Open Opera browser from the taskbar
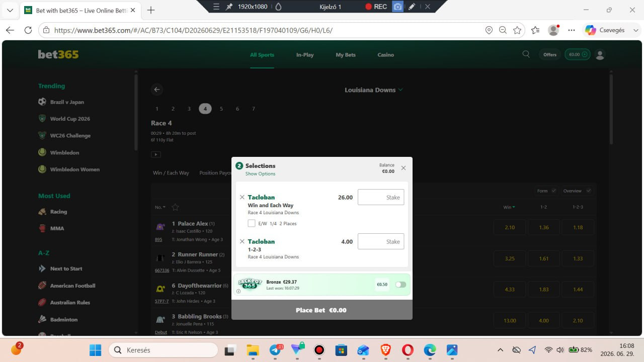The height and width of the screenshot is (362, 644). [x=408, y=350]
